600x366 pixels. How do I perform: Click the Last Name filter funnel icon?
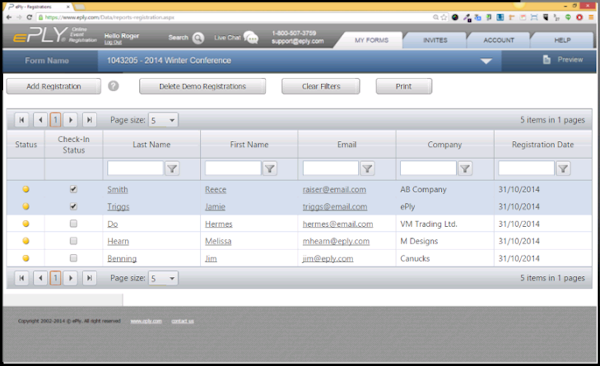click(x=172, y=168)
